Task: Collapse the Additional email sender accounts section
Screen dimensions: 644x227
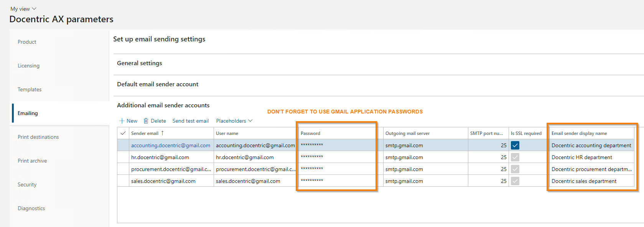Action: point(163,105)
